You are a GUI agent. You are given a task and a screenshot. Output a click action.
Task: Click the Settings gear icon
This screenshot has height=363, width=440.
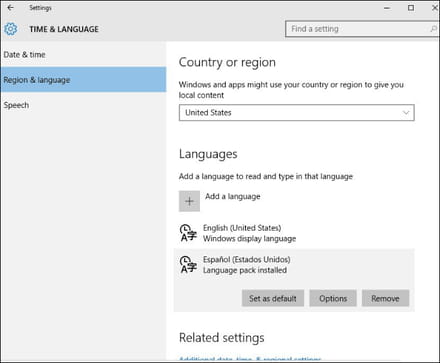11,29
